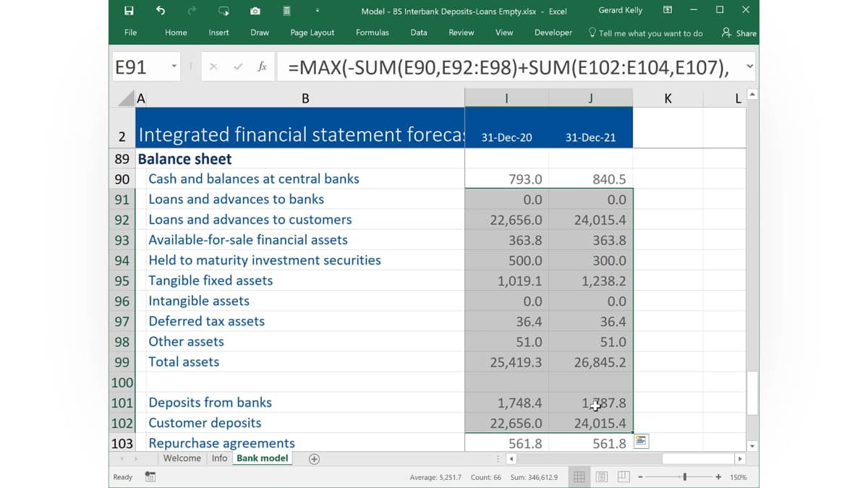Viewport: 868px width, 488px height.
Task: Open the Home ribbon tab
Action: (x=176, y=33)
